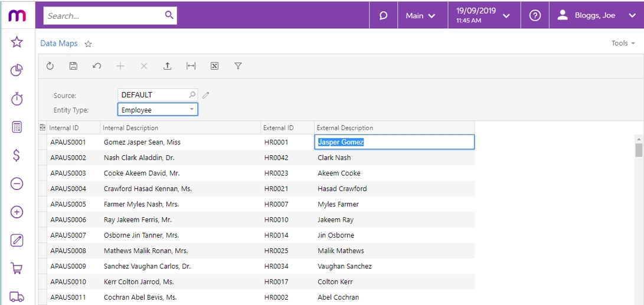Click the Undo arrow icon

(x=97, y=65)
